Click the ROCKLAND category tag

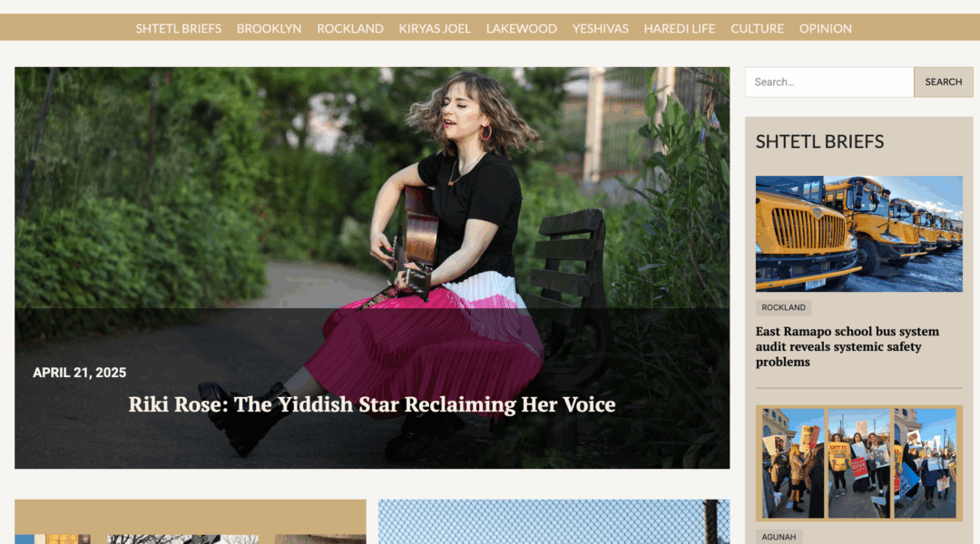(783, 307)
